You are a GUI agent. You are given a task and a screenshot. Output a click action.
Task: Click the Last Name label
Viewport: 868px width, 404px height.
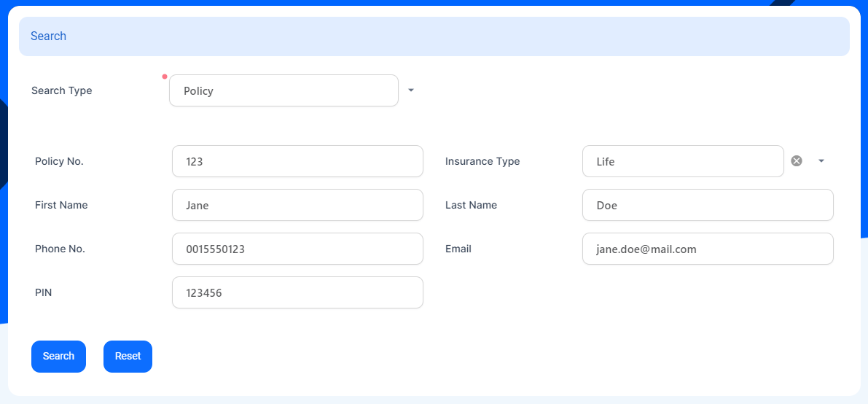coord(471,205)
